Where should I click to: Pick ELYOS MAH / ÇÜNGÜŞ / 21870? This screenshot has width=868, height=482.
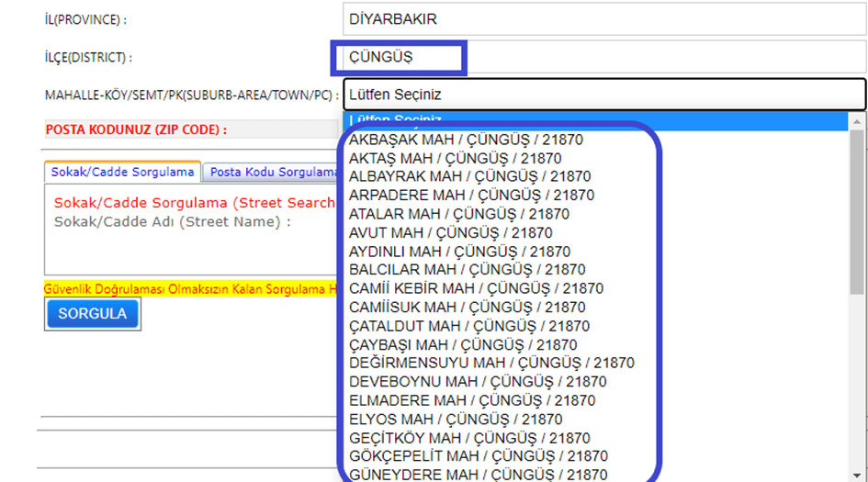(x=456, y=419)
